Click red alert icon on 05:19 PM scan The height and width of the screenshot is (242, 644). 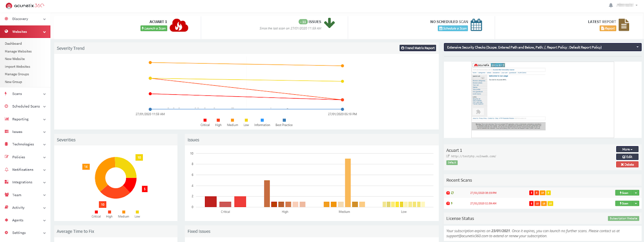pos(448,193)
